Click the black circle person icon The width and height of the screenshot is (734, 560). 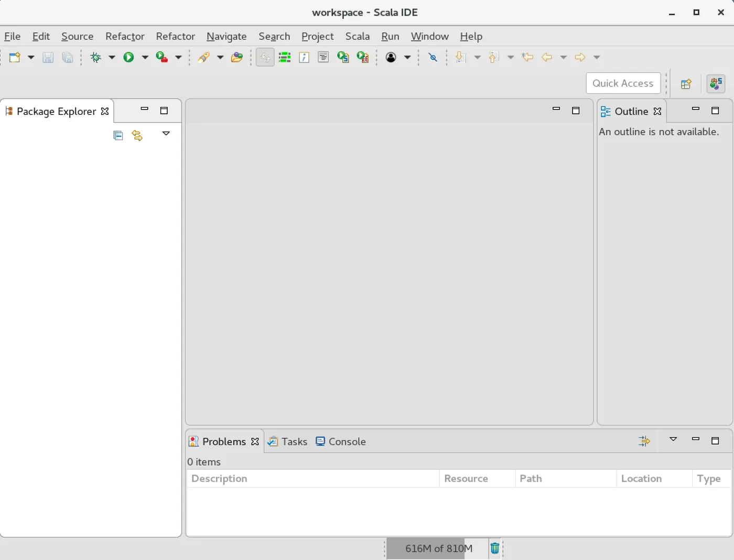(391, 57)
